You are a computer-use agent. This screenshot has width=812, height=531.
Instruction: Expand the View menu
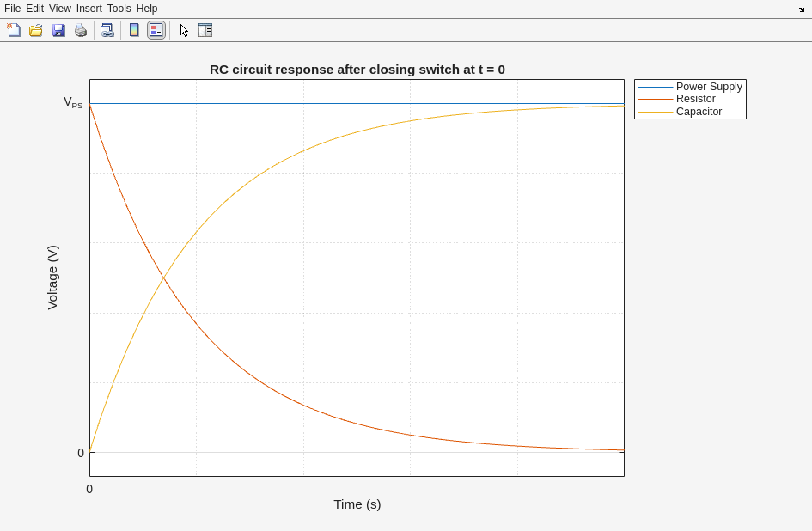coord(59,9)
